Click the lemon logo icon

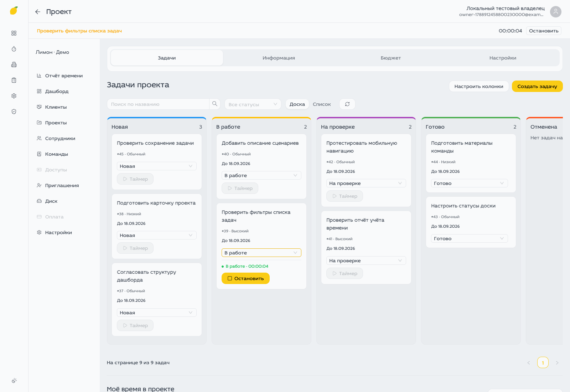tap(14, 11)
